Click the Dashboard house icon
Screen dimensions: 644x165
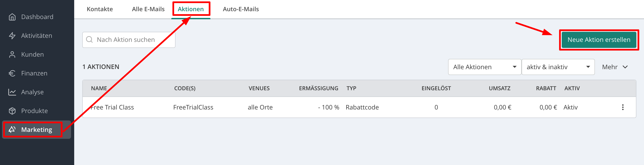[x=12, y=17]
